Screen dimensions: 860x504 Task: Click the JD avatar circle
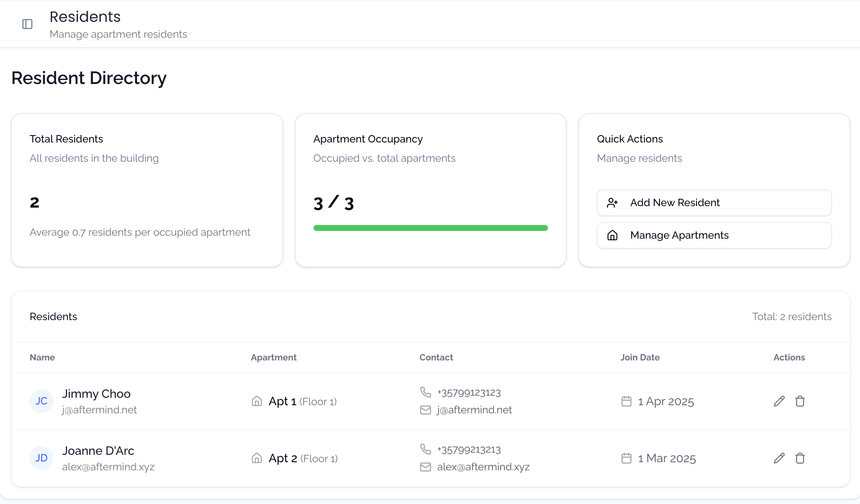point(41,458)
